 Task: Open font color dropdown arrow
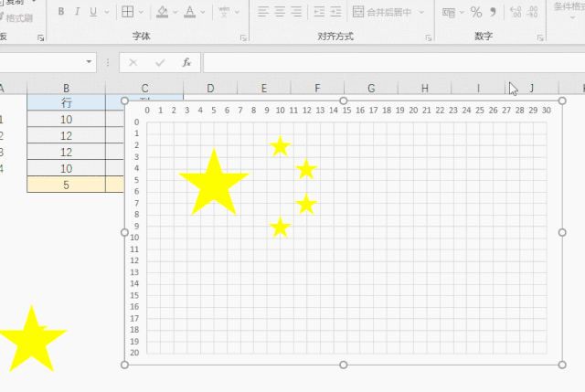203,12
